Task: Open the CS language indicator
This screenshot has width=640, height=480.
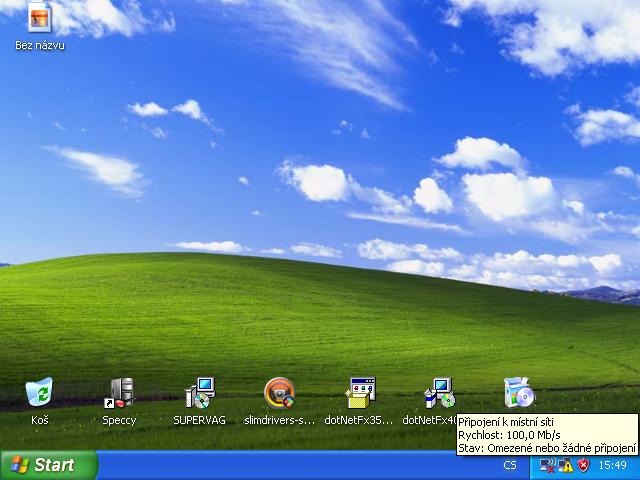Action: click(510, 466)
